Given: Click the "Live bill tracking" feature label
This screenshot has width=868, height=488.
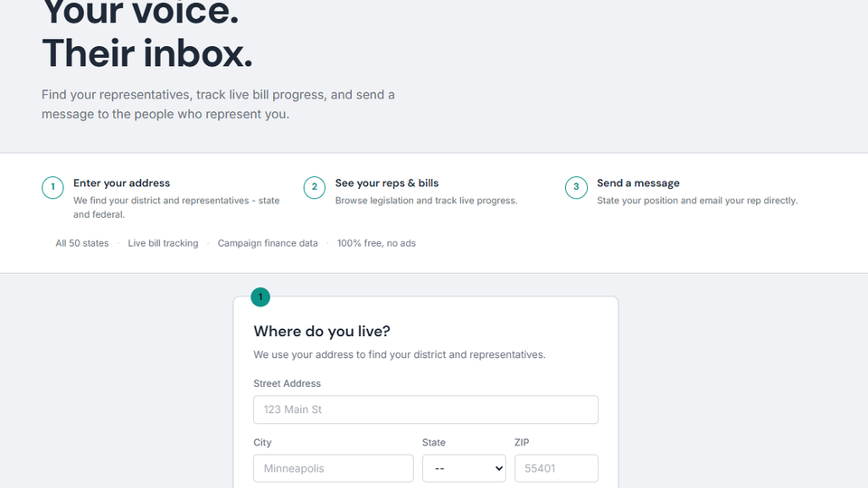Looking at the screenshot, I should (163, 243).
